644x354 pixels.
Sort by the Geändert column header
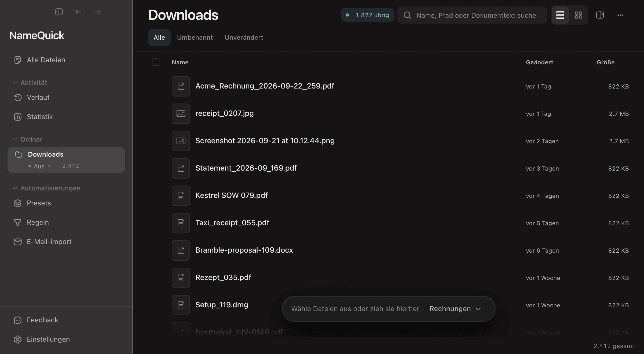tap(539, 62)
